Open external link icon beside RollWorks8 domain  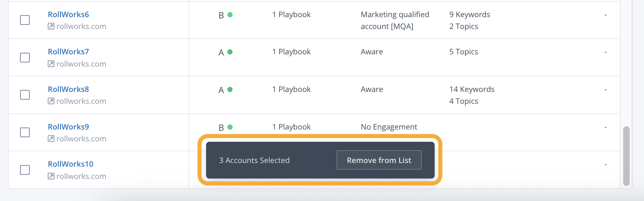coord(51,101)
